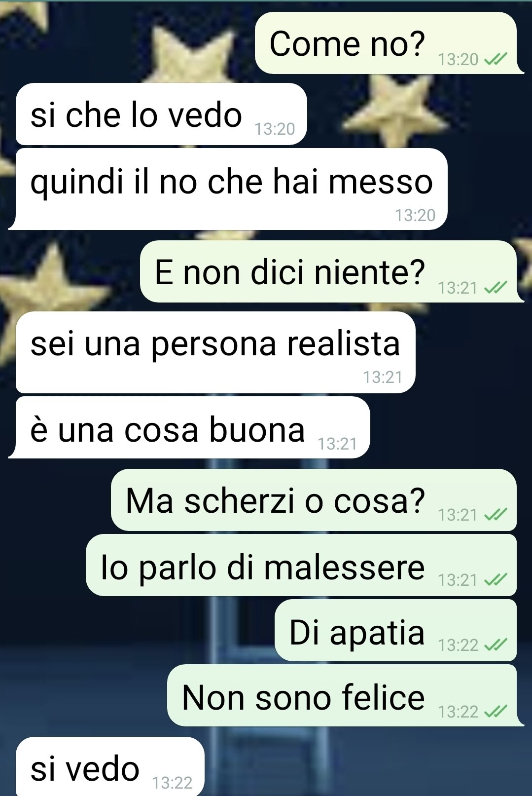Click 13:20 timestamp on "si che lo vedo"
This screenshot has height=796, width=532.
[x=275, y=129]
